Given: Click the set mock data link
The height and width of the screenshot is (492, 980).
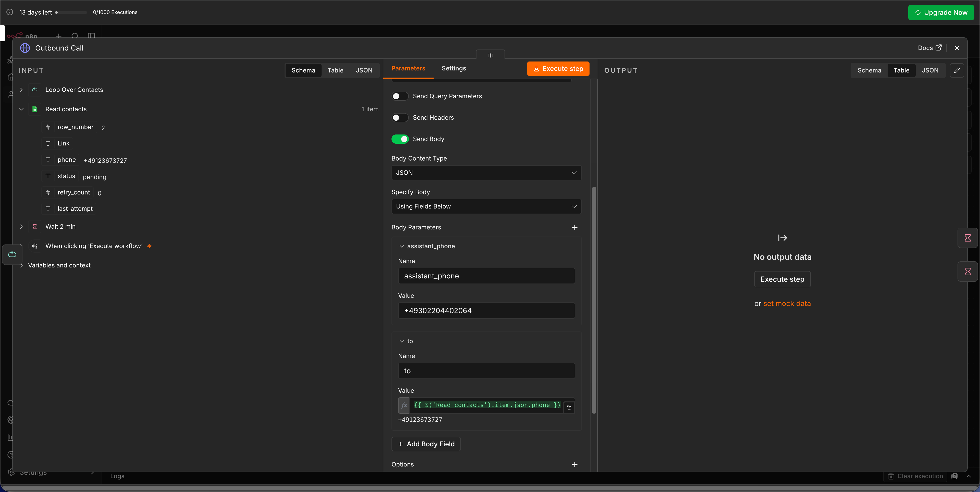Looking at the screenshot, I should point(787,304).
